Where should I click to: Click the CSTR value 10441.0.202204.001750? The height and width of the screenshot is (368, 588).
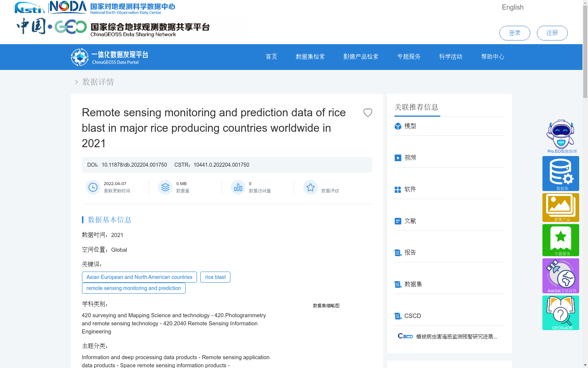pyautogui.click(x=221, y=165)
